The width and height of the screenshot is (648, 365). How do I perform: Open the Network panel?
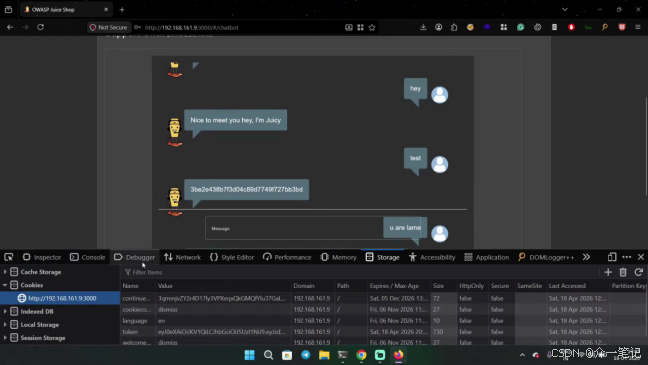pyautogui.click(x=182, y=257)
